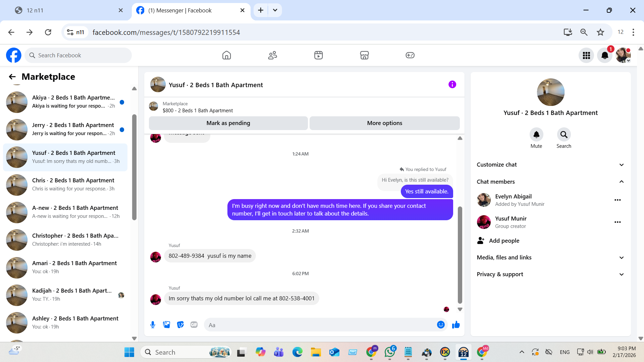Open WhatsApp from the taskbar
Viewport: 644px width, 362px height.
click(390, 352)
